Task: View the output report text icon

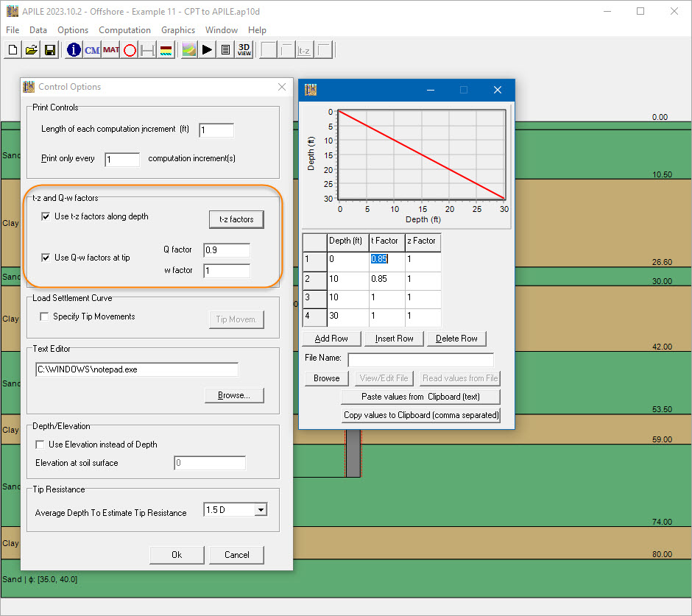Action: coord(225,49)
